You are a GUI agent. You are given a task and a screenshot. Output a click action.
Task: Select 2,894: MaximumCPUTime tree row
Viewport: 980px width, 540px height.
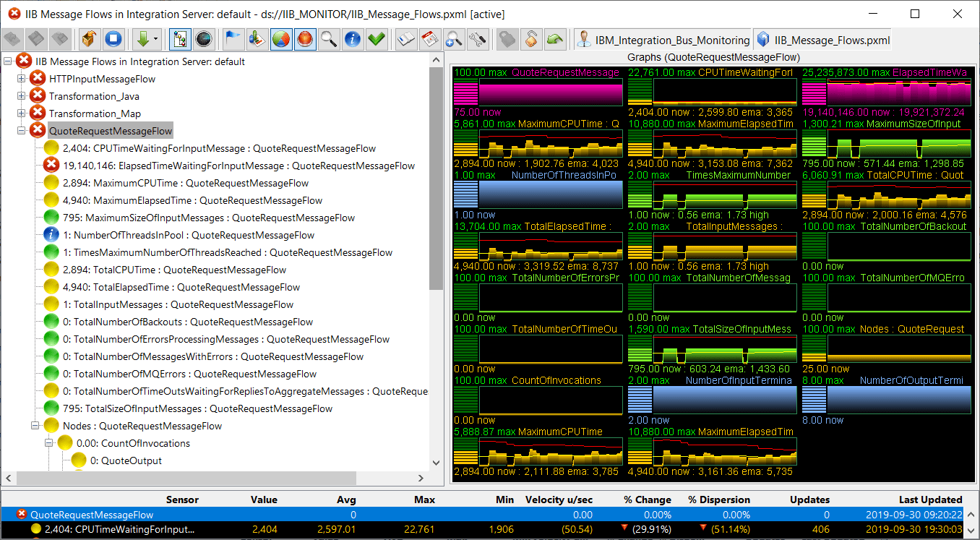coord(186,183)
